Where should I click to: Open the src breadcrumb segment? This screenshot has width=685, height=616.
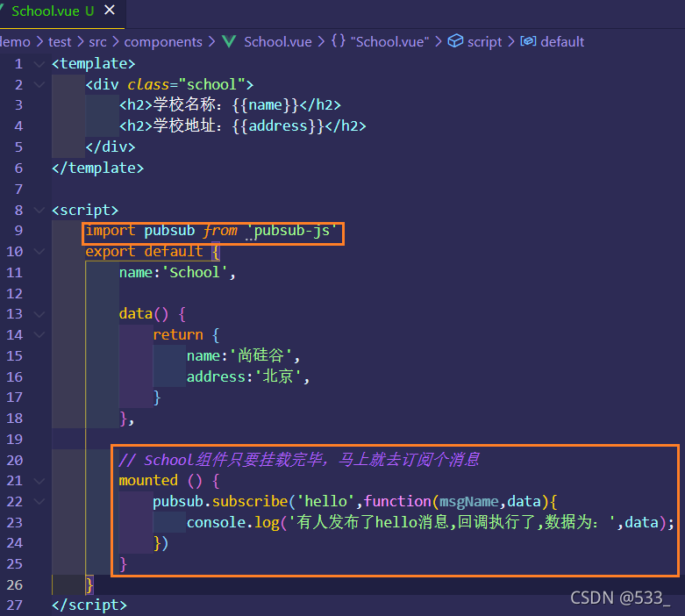(x=97, y=42)
